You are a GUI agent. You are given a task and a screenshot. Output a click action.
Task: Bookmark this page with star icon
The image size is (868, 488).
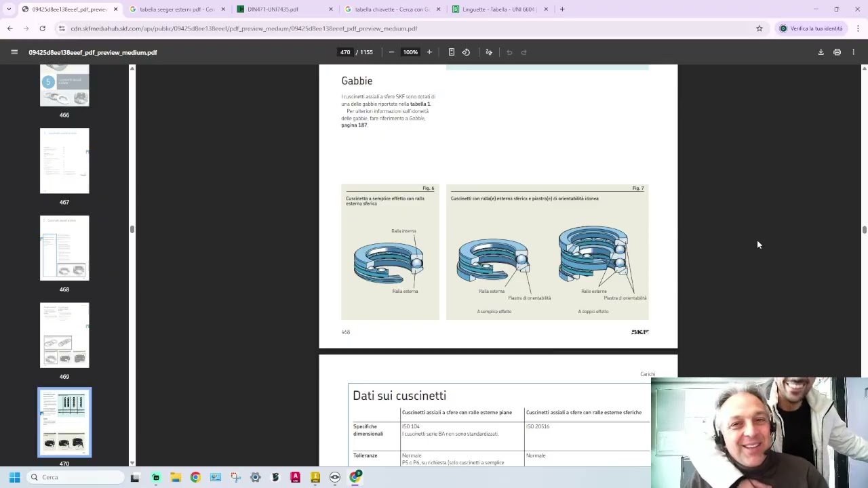point(759,28)
